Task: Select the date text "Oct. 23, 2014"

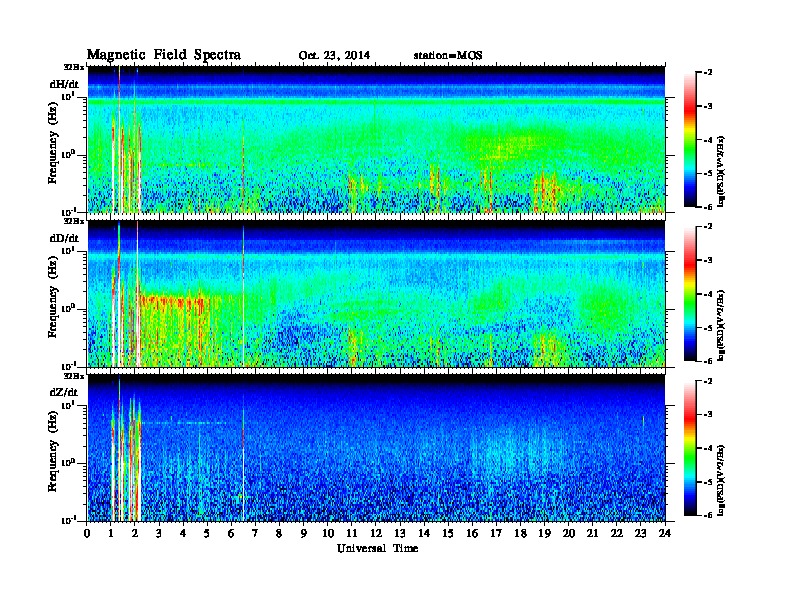Action: click(334, 56)
